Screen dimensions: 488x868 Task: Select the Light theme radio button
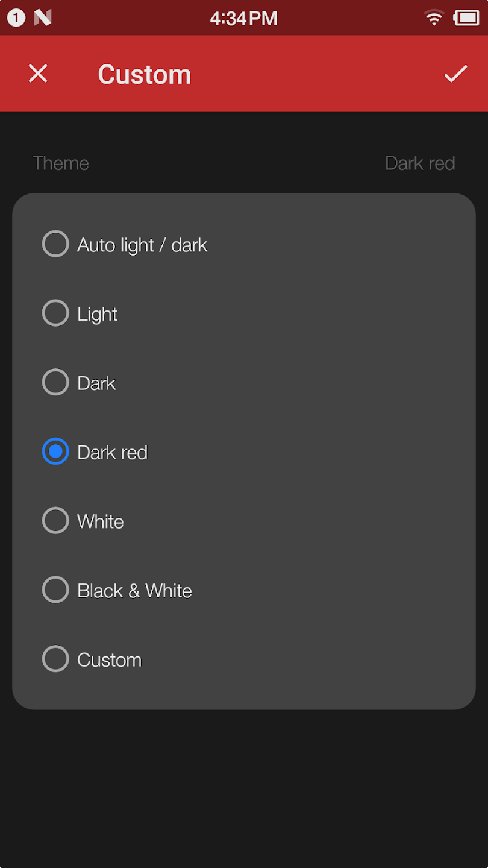(x=55, y=313)
